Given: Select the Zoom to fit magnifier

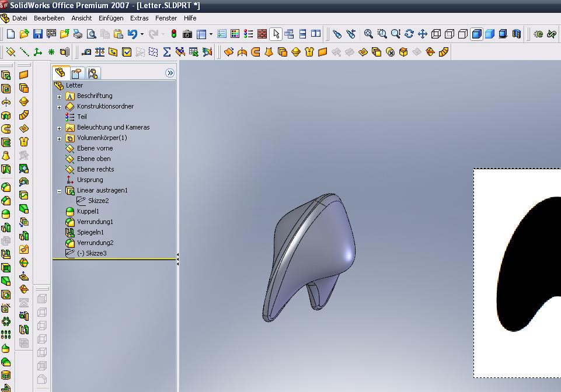Looking at the screenshot, I should point(368,34).
